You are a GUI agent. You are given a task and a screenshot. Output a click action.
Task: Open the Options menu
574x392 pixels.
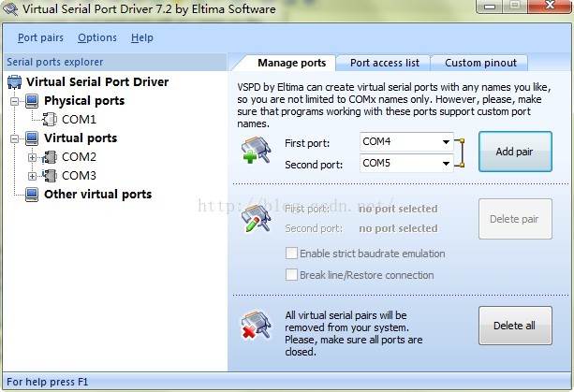(x=97, y=37)
